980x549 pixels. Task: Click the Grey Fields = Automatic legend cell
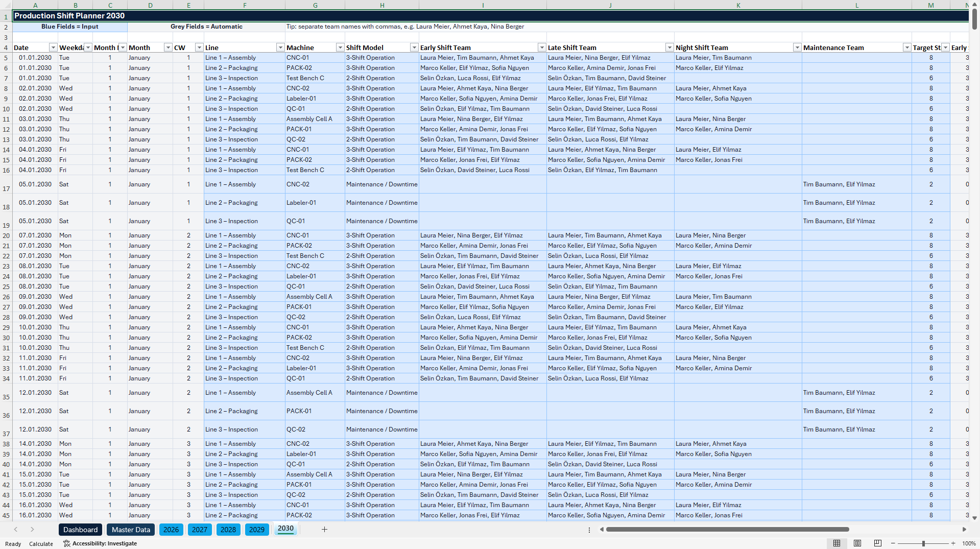(206, 27)
